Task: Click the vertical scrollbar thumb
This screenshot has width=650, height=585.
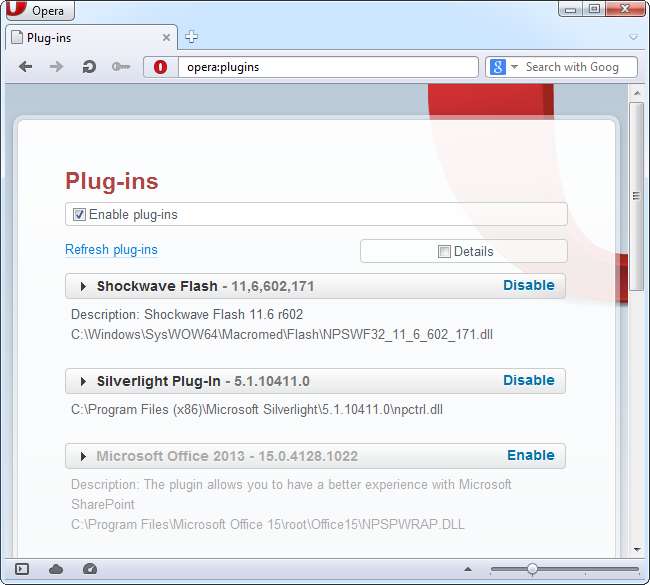Action: [x=636, y=196]
